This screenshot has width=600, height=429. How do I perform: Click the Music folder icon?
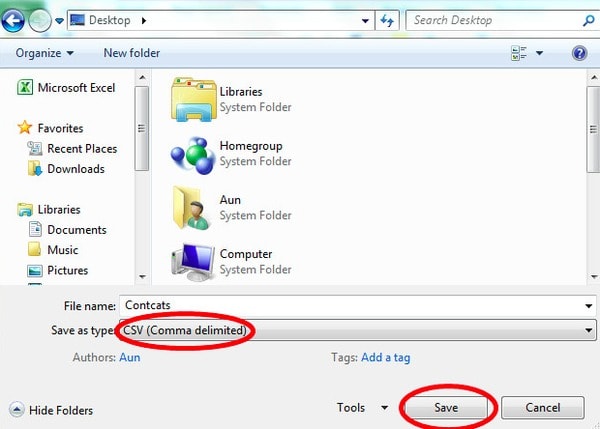click(34, 249)
